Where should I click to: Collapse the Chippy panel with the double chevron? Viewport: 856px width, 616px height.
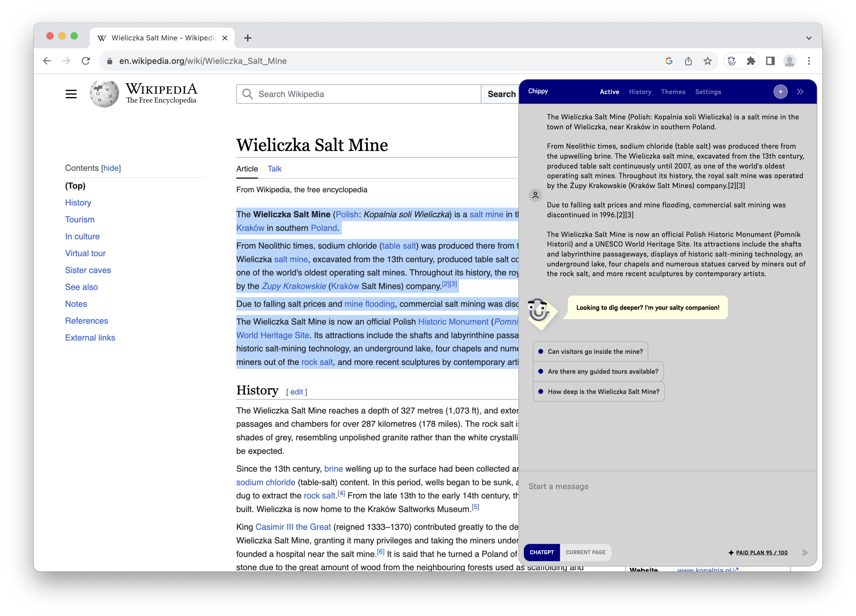point(800,91)
